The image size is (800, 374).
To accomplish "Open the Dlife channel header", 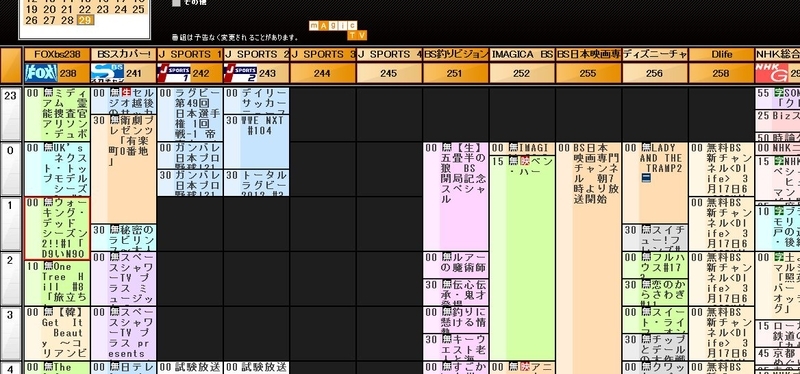I will (721, 55).
